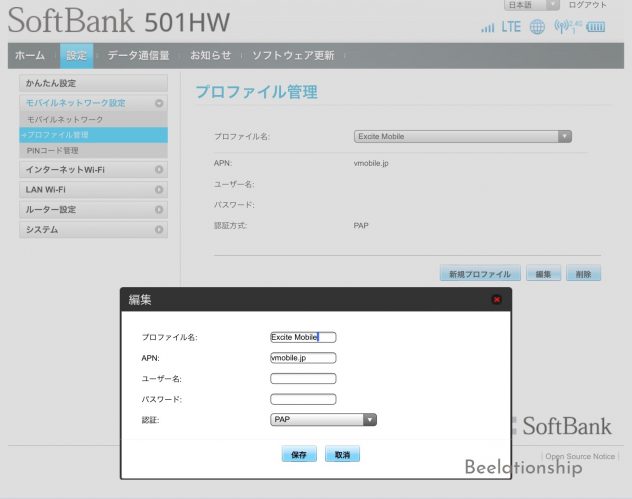
Task: Click the インターネットWi-Fi sidebar header
Action: coord(93,170)
